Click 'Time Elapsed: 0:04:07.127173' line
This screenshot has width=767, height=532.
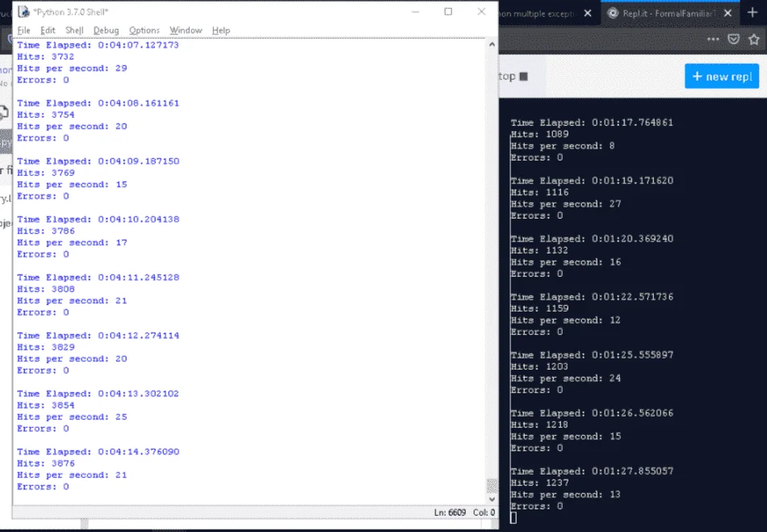pyautogui.click(x=98, y=45)
